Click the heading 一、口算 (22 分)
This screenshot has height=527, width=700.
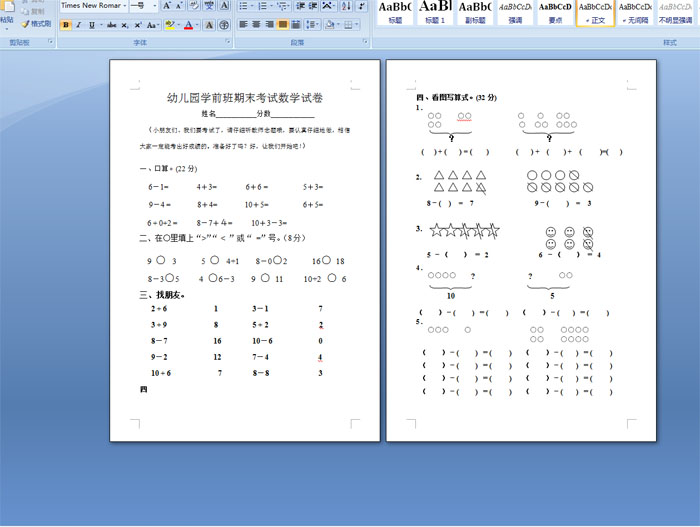pos(168,169)
